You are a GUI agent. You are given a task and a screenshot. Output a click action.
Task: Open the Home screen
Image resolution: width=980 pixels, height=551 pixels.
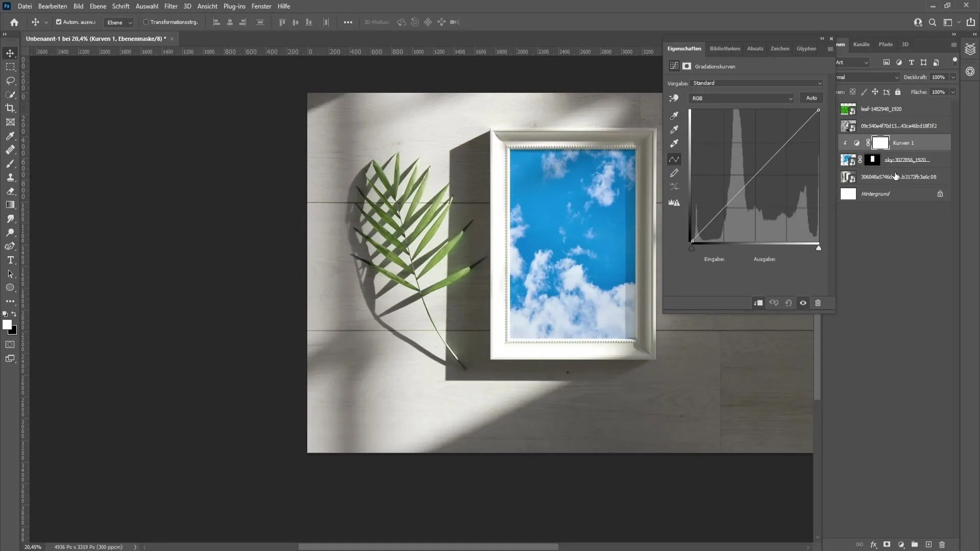14,22
